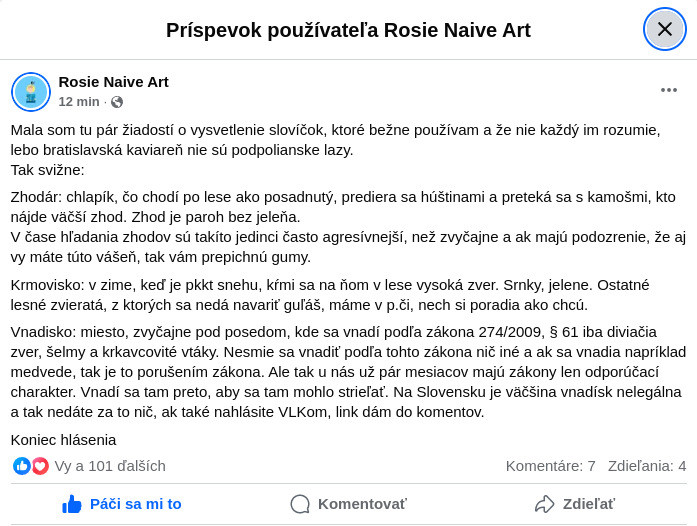Click the speech bubble comment icon
Screen dimensions: 697x526
tap(300, 504)
